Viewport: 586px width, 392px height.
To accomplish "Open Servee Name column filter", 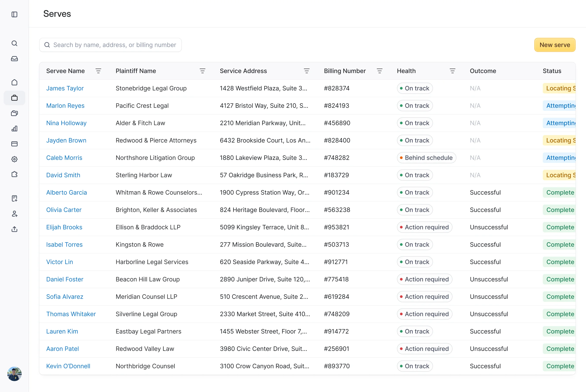I will (x=98, y=71).
